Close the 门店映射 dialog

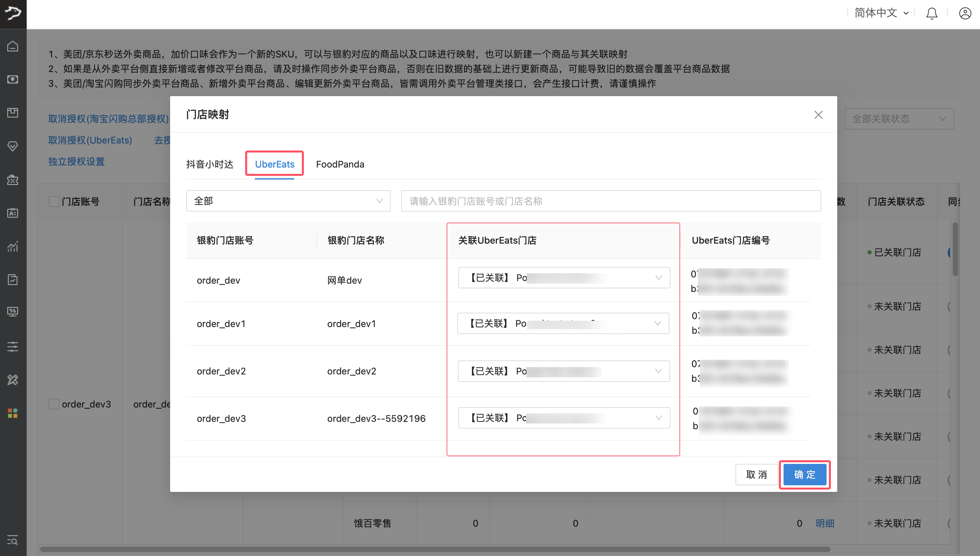click(818, 115)
